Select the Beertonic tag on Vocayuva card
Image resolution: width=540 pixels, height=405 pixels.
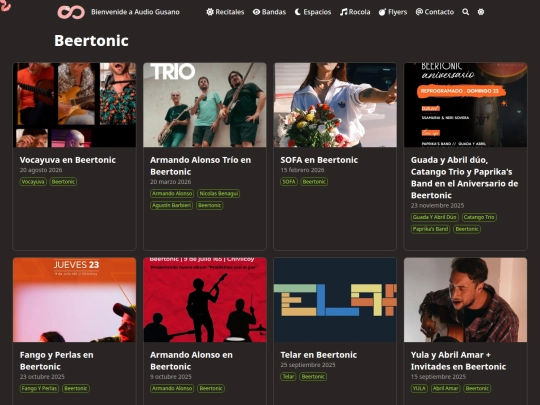pos(63,182)
